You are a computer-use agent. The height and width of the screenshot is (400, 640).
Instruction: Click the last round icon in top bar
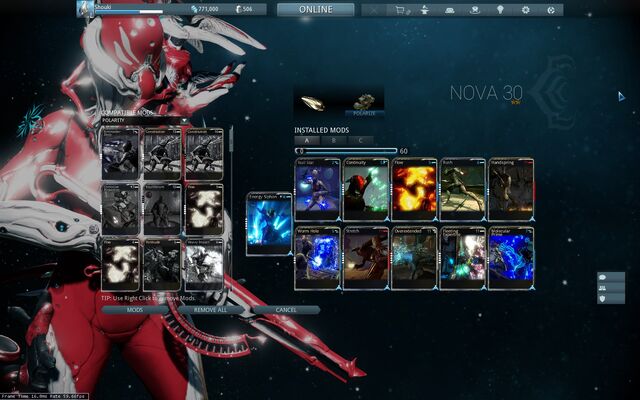point(551,10)
